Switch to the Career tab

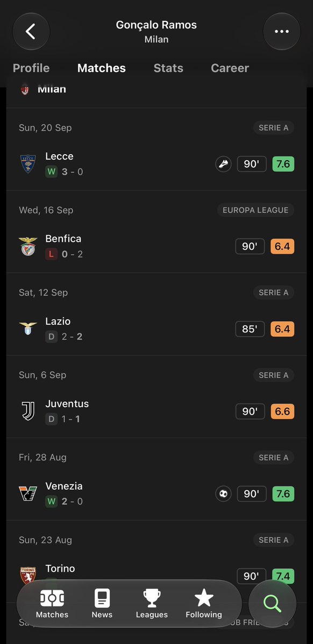click(230, 68)
